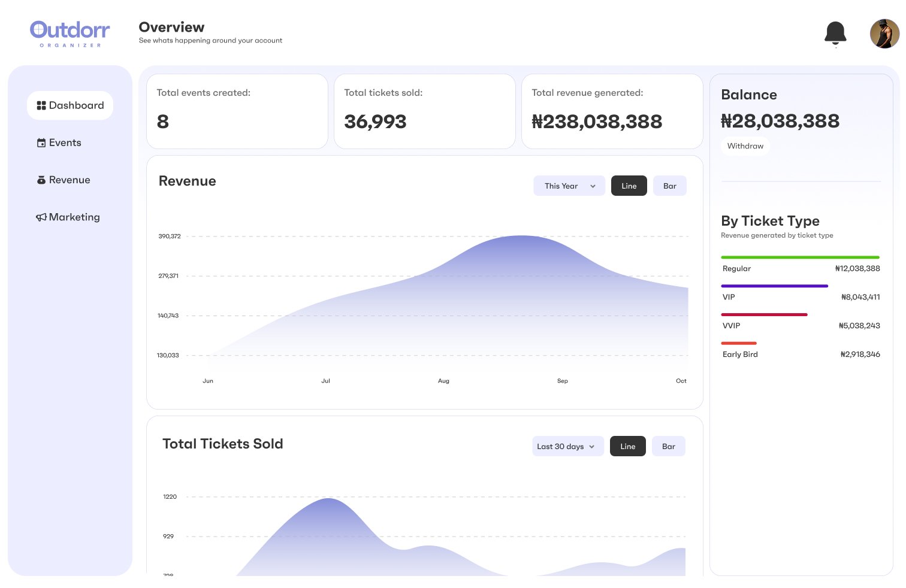906x588 pixels.
Task: Expand the This Year dropdown
Action: (x=569, y=186)
